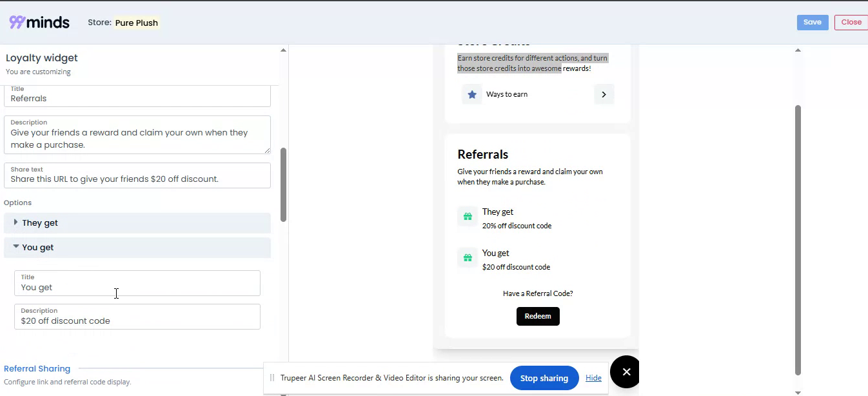
Task: Click the You are customizing subtitle
Action: click(38, 72)
